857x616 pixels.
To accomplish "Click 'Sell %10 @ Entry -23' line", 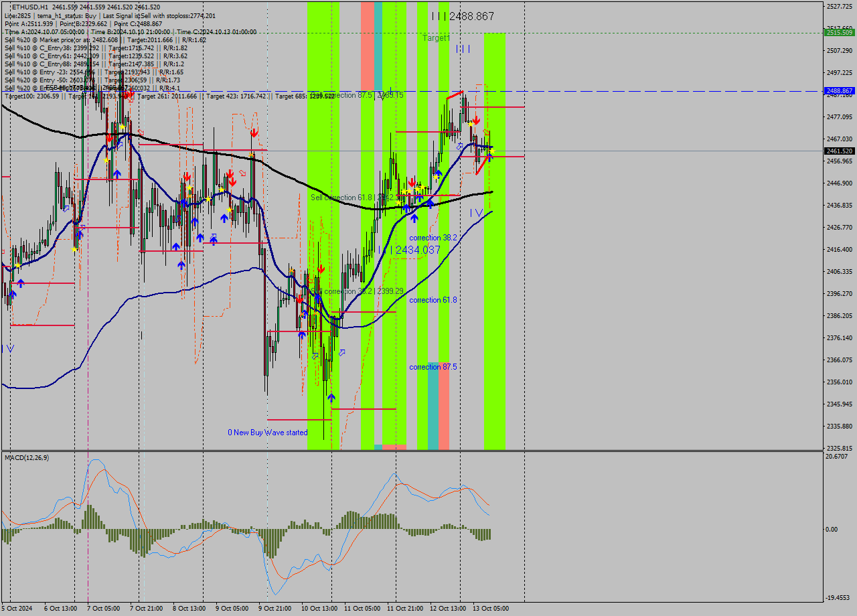I will click(x=94, y=72).
